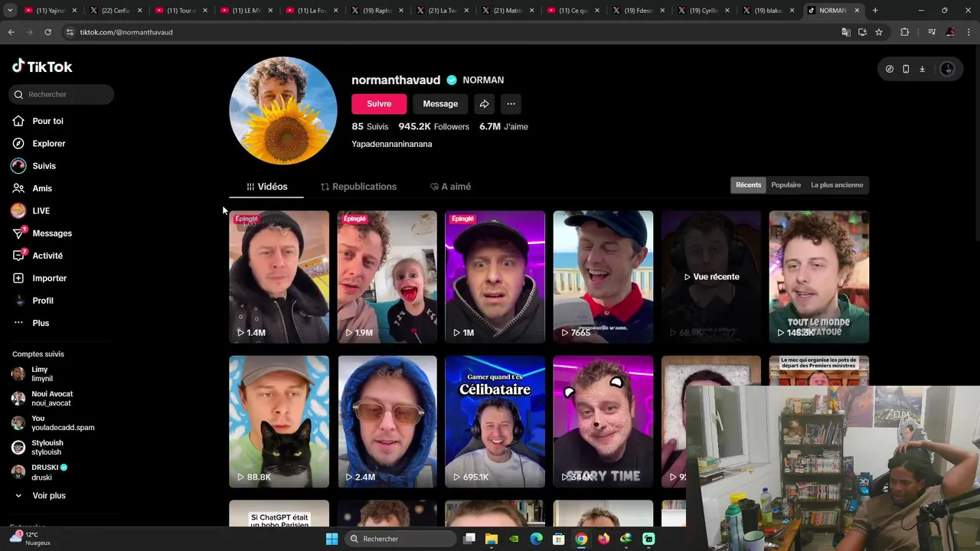Click the translate page icon in address bar

coord(845,32)
